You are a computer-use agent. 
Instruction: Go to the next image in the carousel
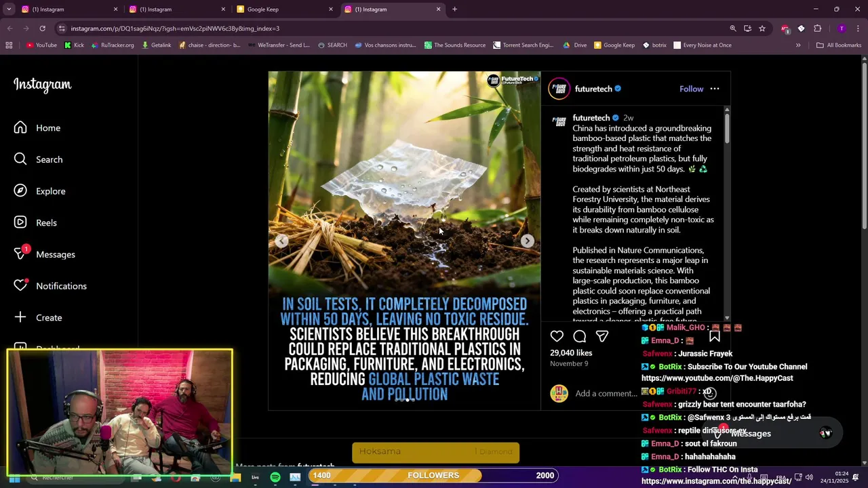[x=527, y=241]
